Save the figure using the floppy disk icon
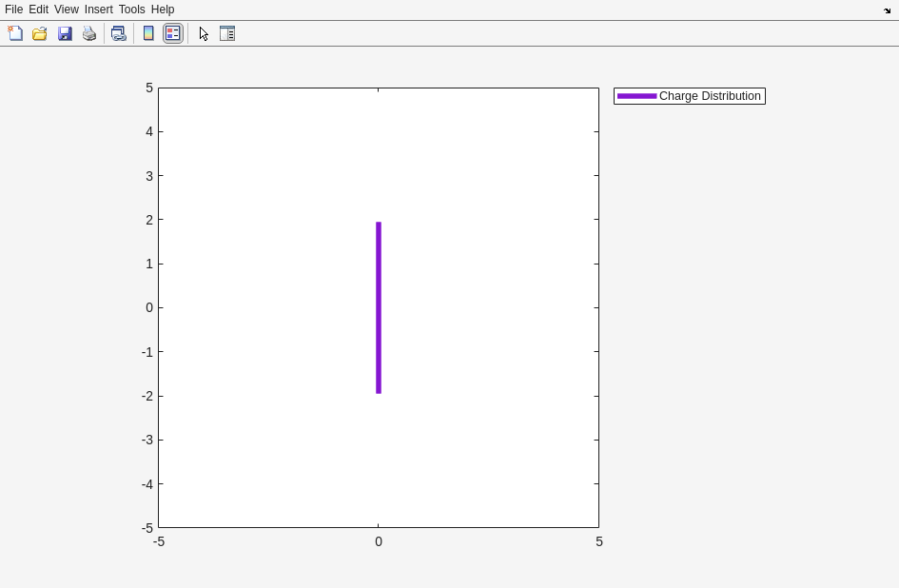Viewport: 899px width, 588px height. [x=65, y=33]
